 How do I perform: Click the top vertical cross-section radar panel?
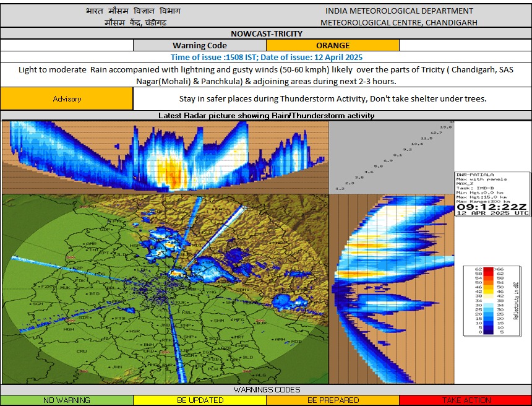pyautogui.click(x=165, y=157)
